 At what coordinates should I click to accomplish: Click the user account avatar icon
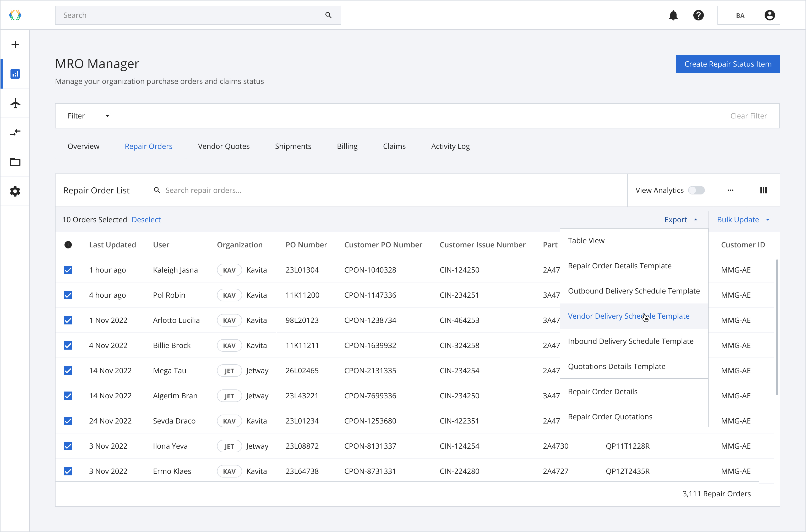(770, 15)
